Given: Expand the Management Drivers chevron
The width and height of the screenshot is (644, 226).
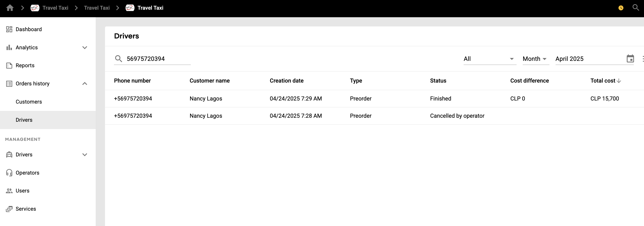Looking at the screenshot, I should (x=85, y=155).
